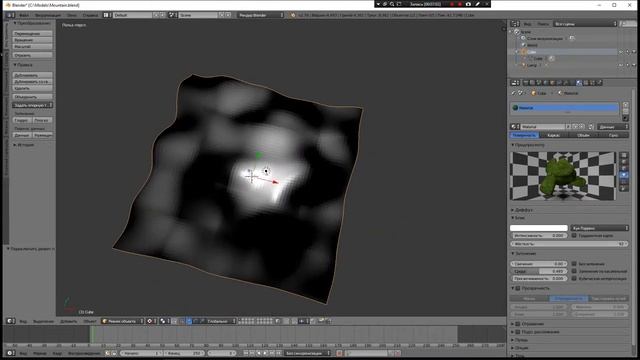Open the Particles properties tab icon
Viewport: 640px width, 360px height.
point(593,82)
